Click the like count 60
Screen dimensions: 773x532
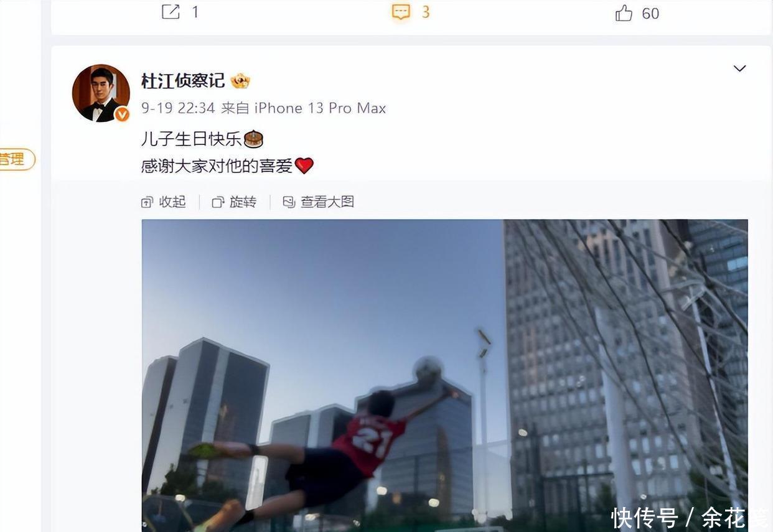[x=650, y=13]
